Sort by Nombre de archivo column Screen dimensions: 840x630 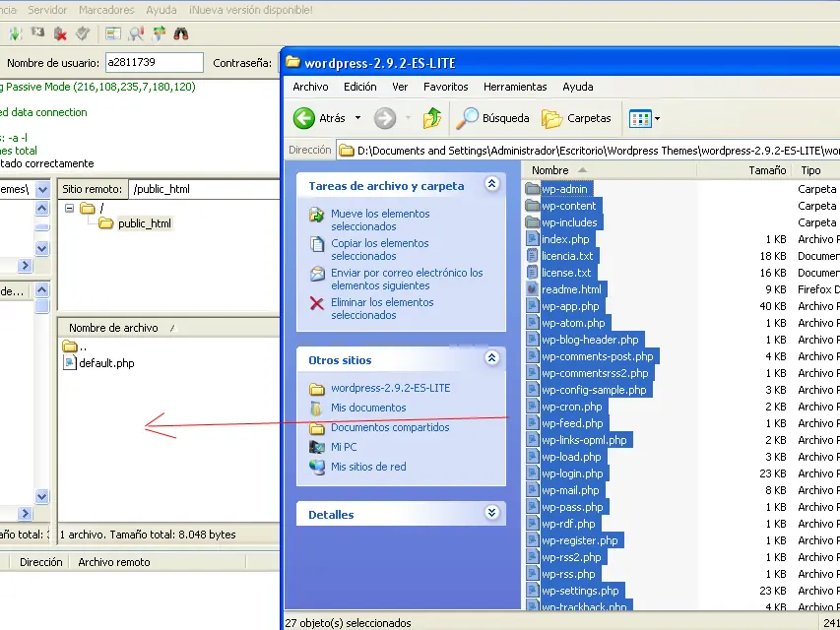pos(113,328)
